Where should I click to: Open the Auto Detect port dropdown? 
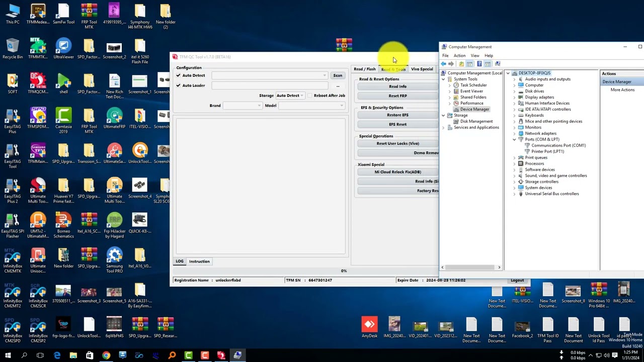point(270,75)
